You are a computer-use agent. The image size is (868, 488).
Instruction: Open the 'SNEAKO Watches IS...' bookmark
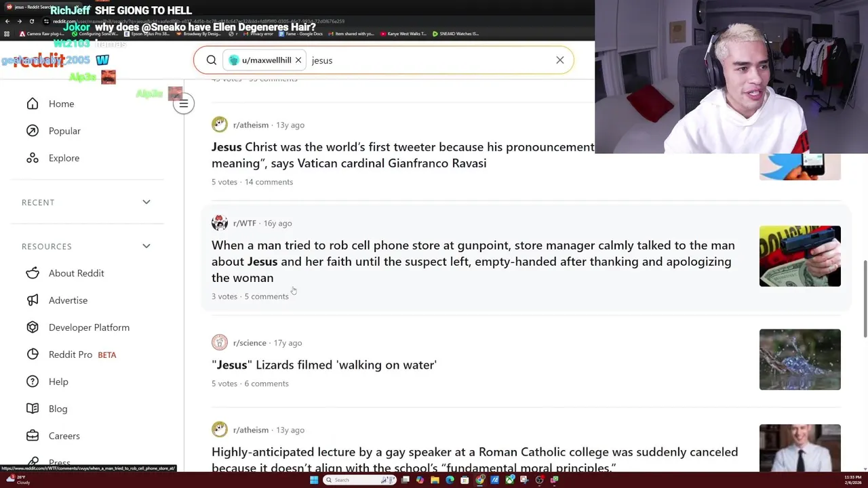[455, 34]
